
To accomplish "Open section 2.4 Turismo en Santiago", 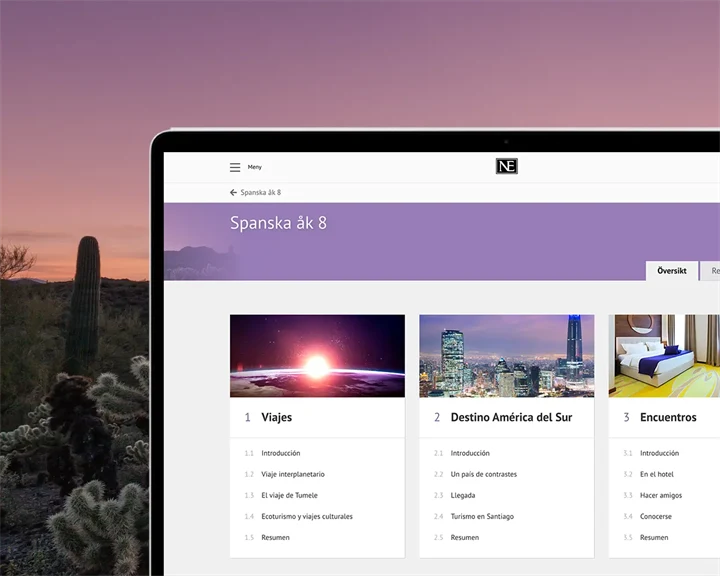I will (482, 516).
